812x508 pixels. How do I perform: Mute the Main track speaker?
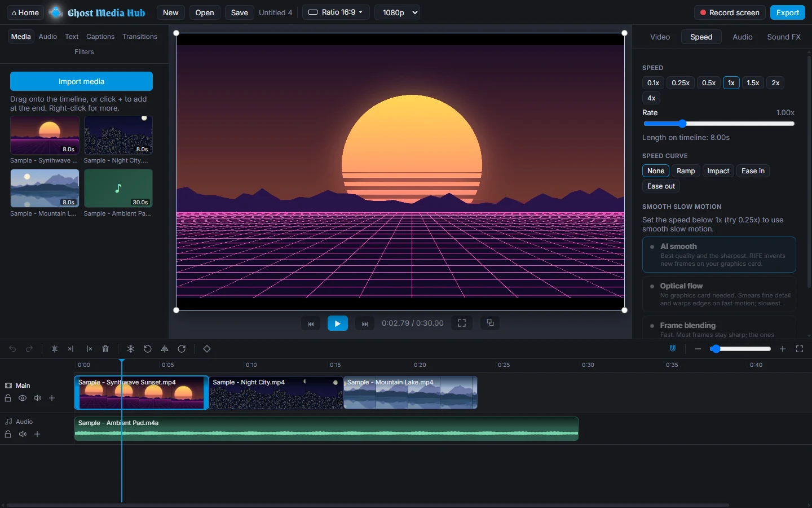coord(37,398)
